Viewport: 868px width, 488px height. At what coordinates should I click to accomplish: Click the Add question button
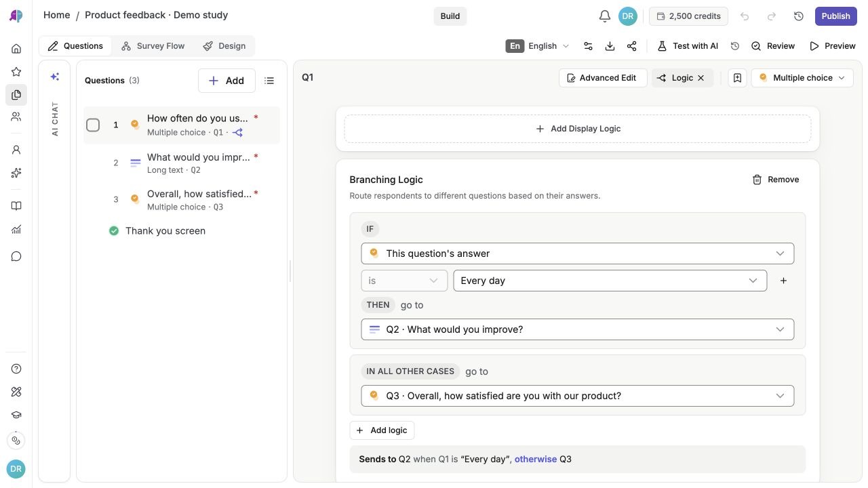coord(226,81)
